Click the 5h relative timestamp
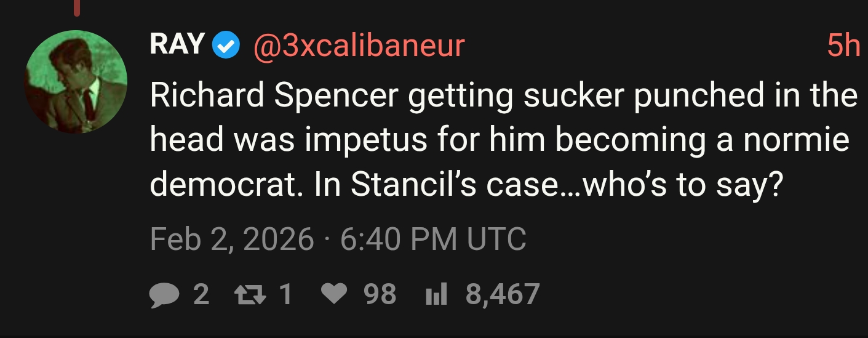The width and height of the screenshot is (868, 338). click(843, 46)
